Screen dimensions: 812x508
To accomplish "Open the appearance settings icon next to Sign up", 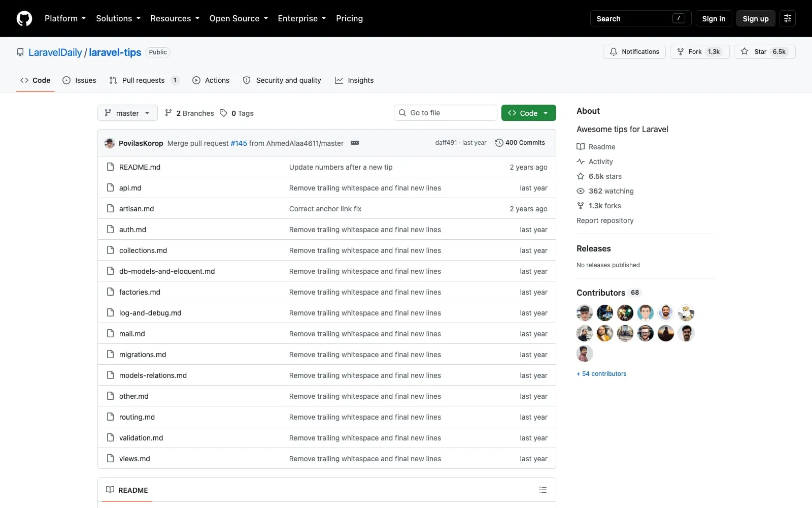I will (788, 18).
